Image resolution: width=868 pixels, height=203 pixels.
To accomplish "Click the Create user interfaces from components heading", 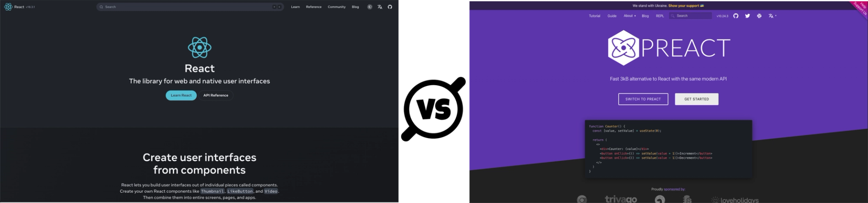I will tap(199, 164).
